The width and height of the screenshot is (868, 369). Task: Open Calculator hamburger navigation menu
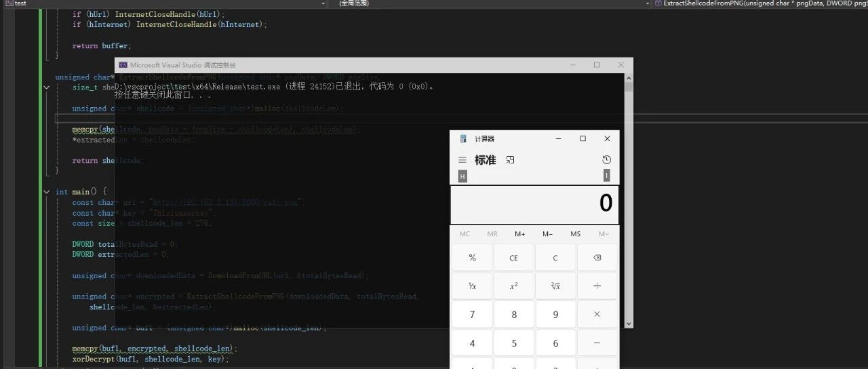462,160
